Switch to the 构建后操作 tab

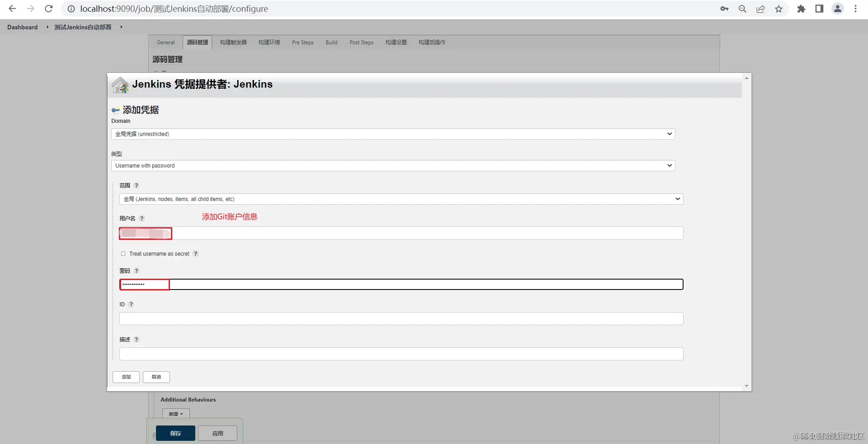click(432, 42)
